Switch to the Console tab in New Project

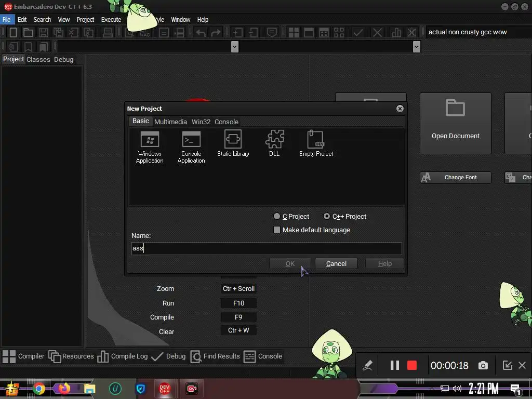pos(227,122)
